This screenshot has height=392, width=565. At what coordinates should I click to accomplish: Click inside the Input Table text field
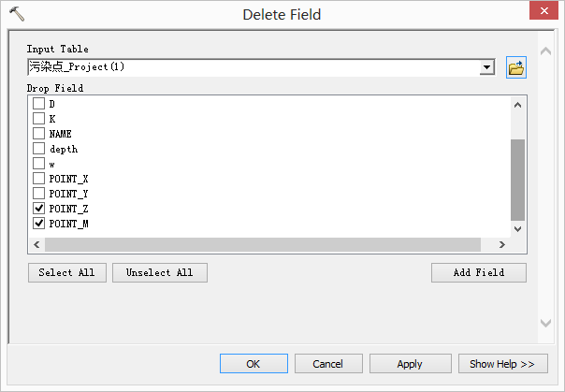253,67
